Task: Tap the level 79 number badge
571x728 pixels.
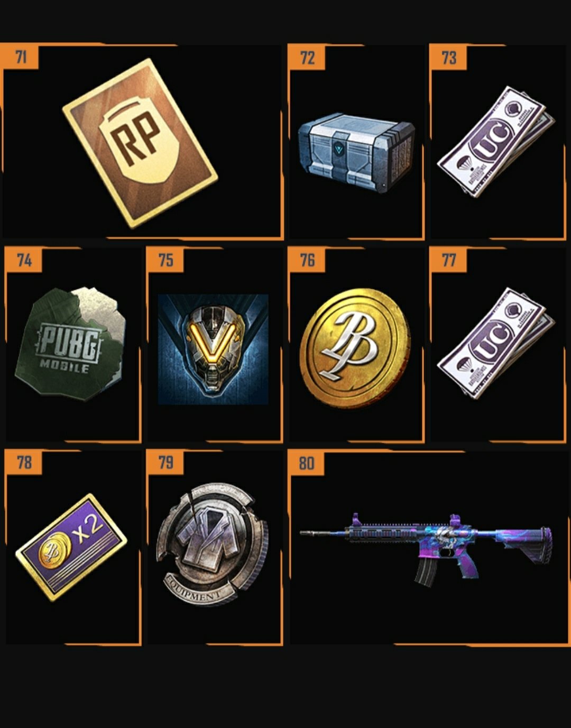Action: pos(165,463)
